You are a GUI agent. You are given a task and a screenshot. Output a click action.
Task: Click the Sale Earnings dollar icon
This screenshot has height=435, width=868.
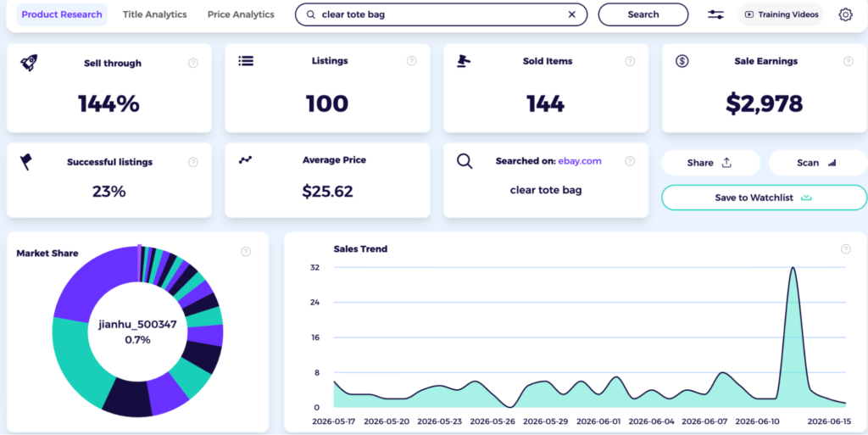click(x=682, y=61)
